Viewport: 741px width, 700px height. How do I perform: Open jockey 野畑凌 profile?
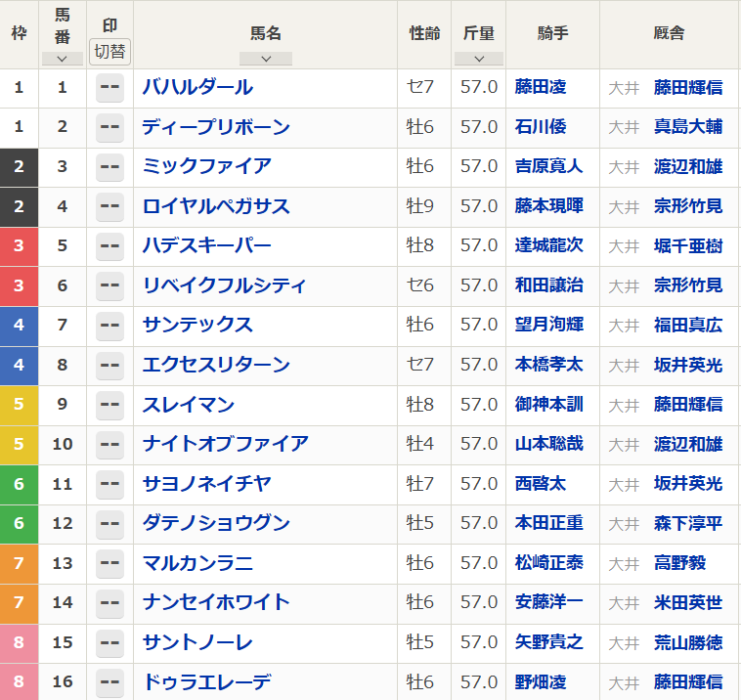541,681
